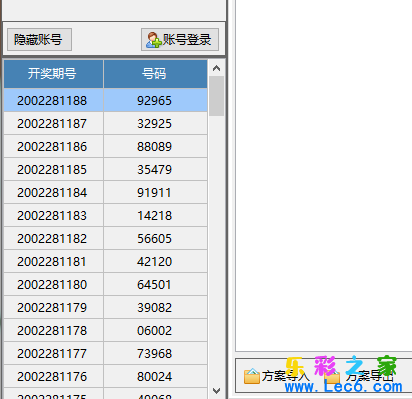Click number cell 39082
This screenshot has height=399, width=412.
coord(155,307)
